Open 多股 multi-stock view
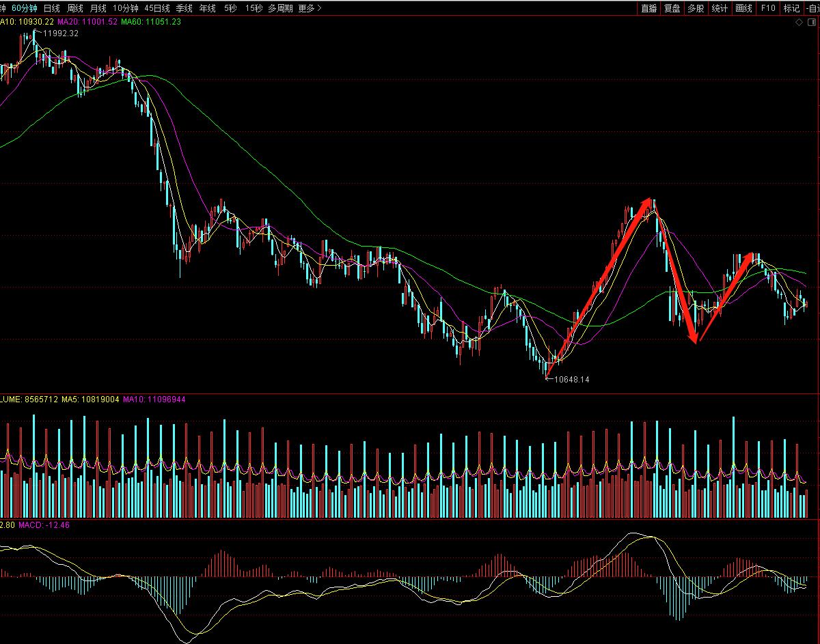This screenshot has height=644, width=820. [x=696, y=8]
